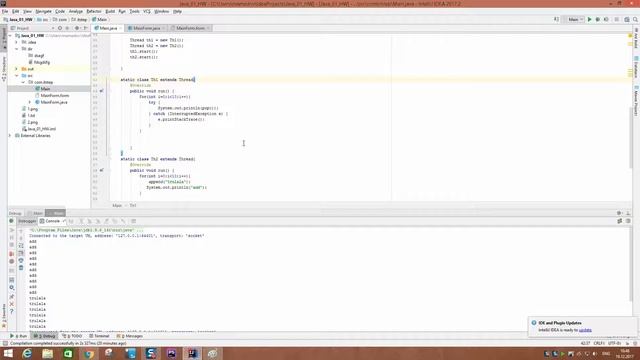Open the File menu
The image size is (640, 360).
click(x=5, y=11)
